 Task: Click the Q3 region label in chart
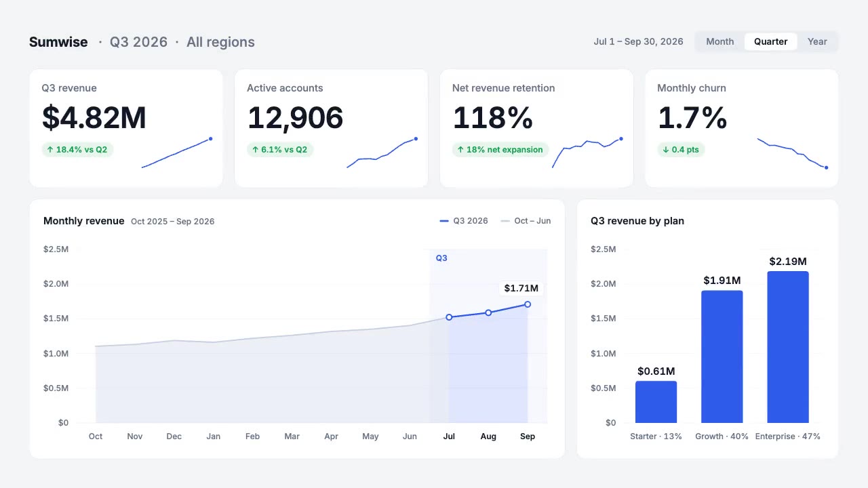(x=441, y=258)
